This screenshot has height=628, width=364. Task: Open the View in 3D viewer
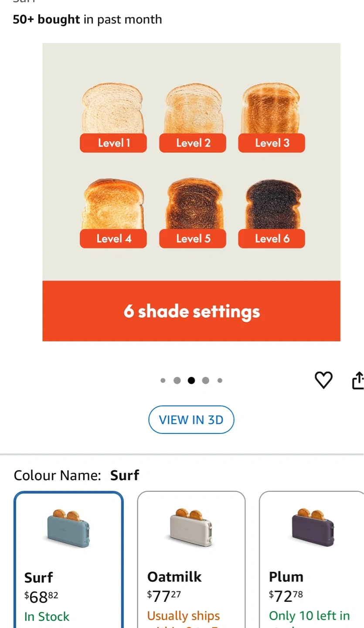(191, 420)
